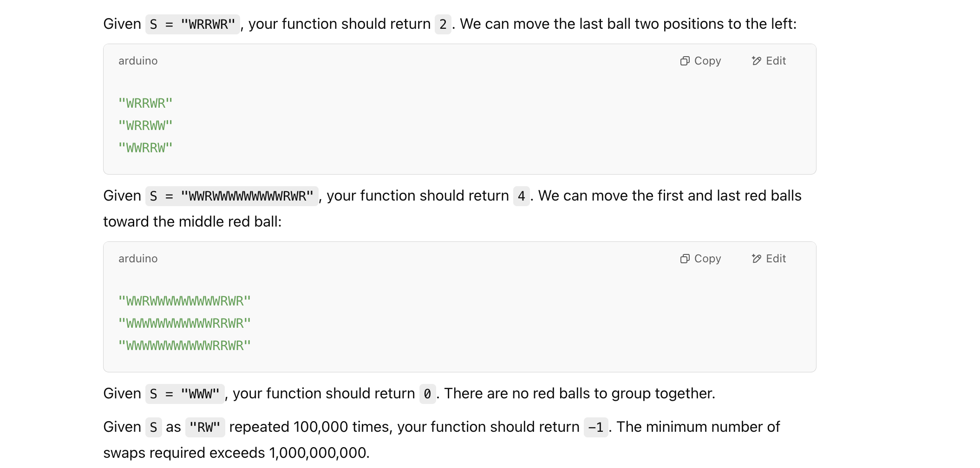980x468 pixels.
Task: Click the inline code "0" return value
Action: coord(427,393)
